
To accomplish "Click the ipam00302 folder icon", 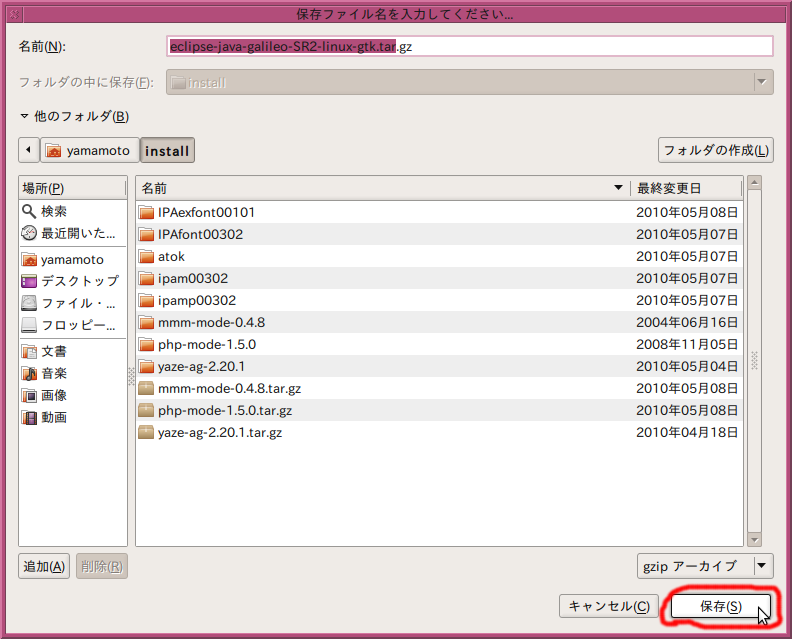I will coord(146,278).
